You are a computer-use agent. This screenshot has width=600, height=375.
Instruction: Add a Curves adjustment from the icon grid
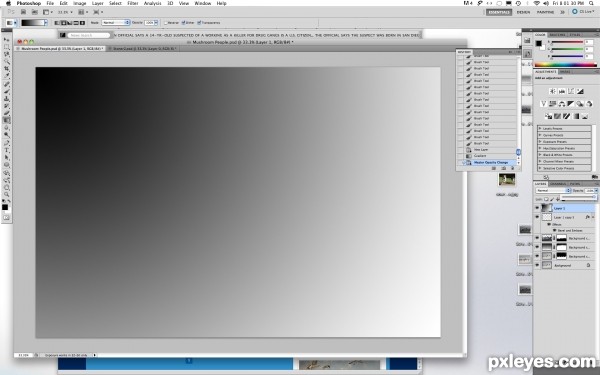pyautogui.click(x=571, y=91)
